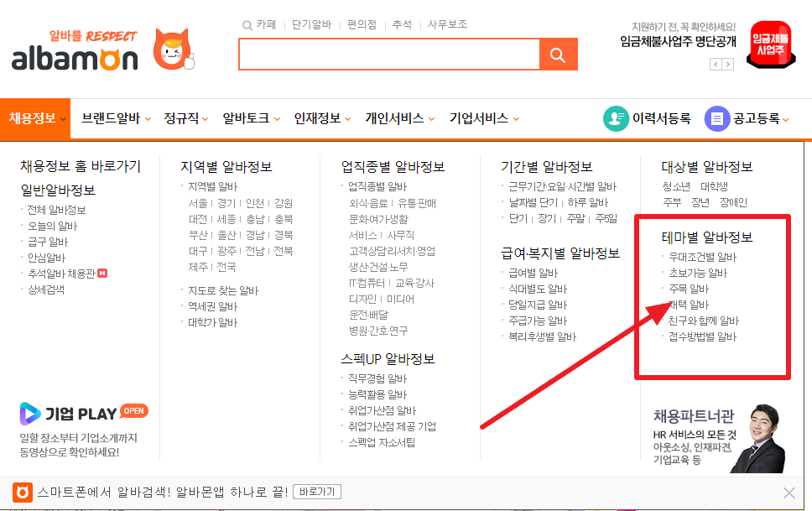Click the red N badge beside 추석알바 채용관
Image resolution: width=812 pixels, height=511 pixels.
coord(102,274)
